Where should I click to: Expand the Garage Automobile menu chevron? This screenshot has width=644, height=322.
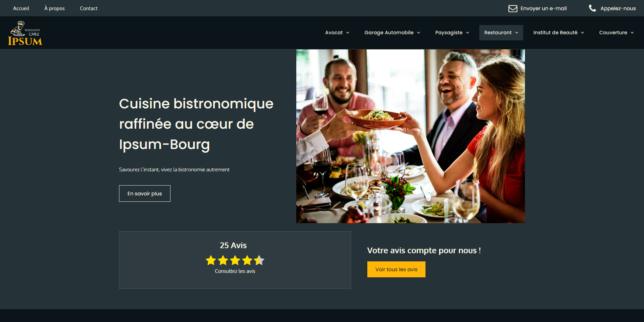[418, 33]
